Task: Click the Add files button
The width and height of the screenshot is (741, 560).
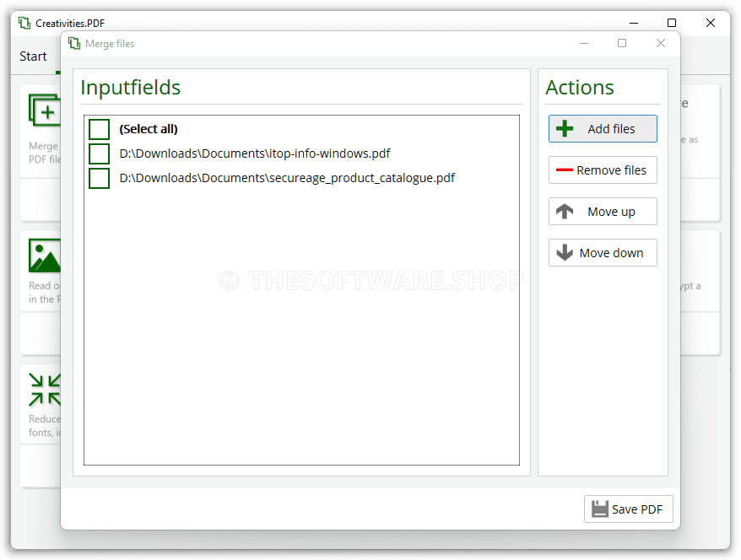Action: coord(603,128)
